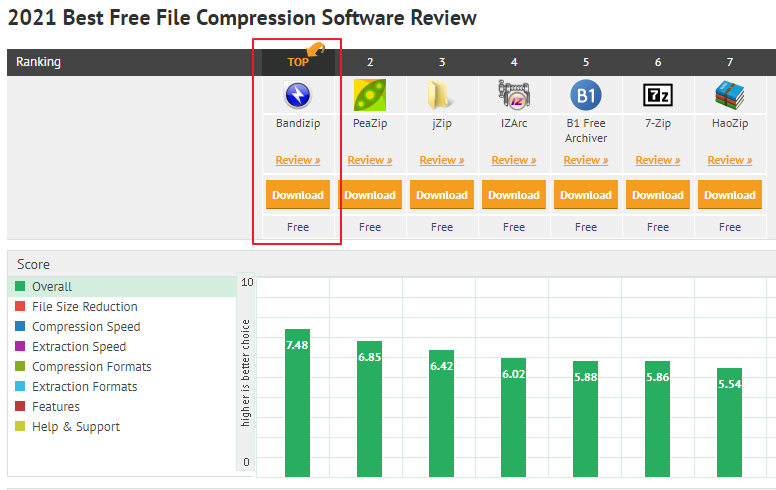Click the Download button for IZArc
This screenshot has width=776, height=490.
514,195
